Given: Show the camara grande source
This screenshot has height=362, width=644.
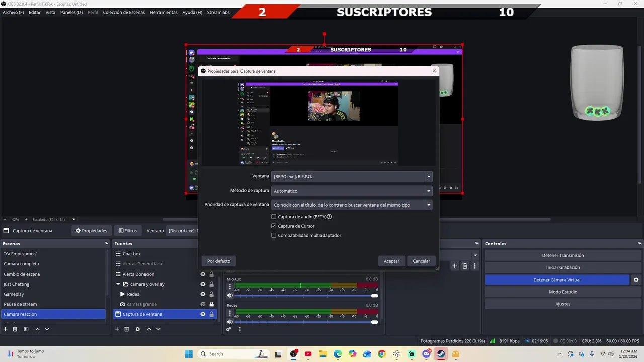Looking at the screenshot, I should [x=203, y=304].
